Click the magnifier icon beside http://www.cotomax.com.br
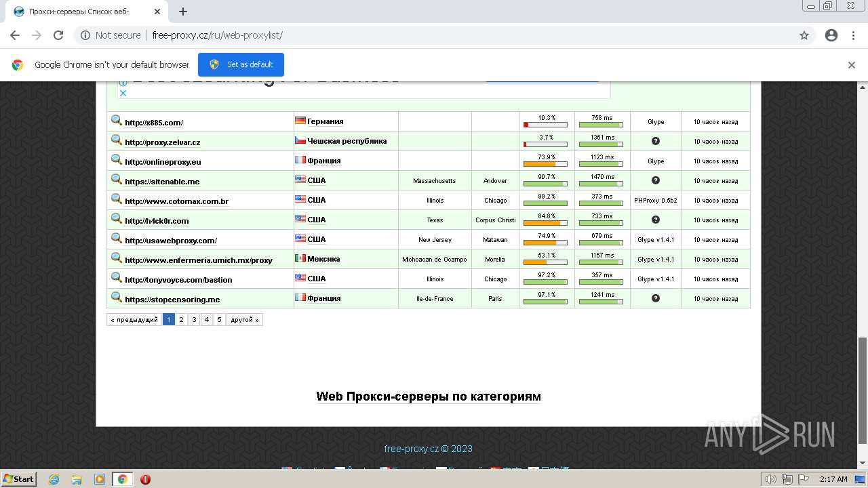Image resolution: width=868 pixels, height=488 pixels. click(x=117, y=199)
